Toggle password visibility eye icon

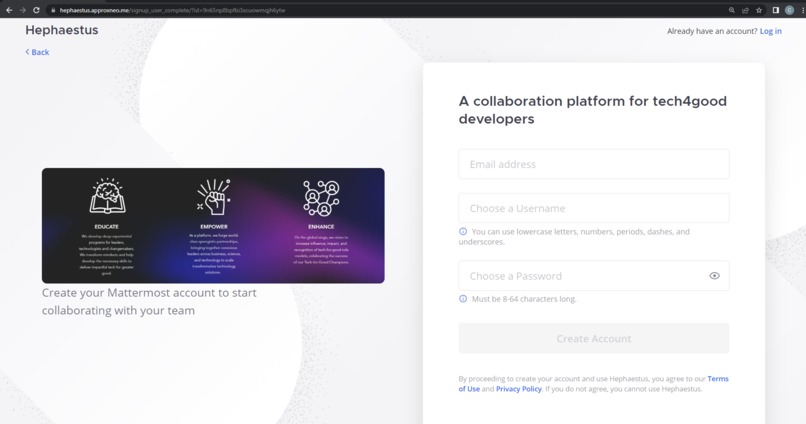(715, 276)
